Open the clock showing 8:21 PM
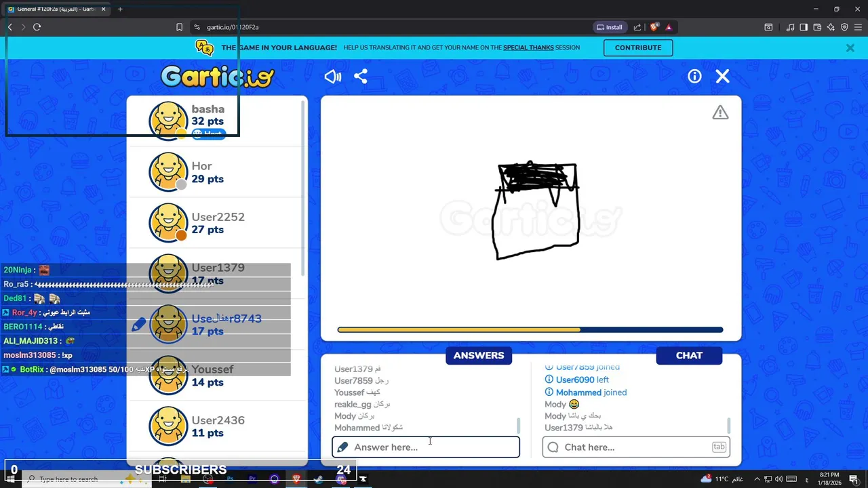The image size is (868, 488). coord(829,479)
